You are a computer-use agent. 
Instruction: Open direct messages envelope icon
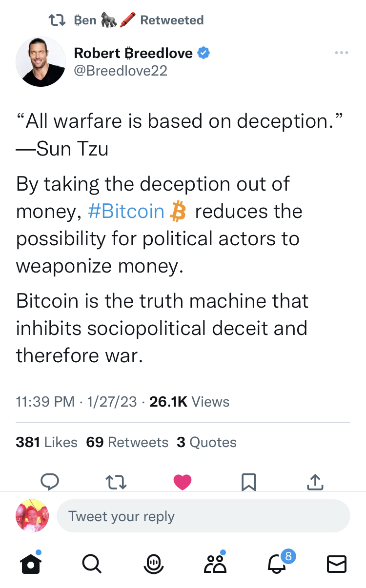point(336,564)
